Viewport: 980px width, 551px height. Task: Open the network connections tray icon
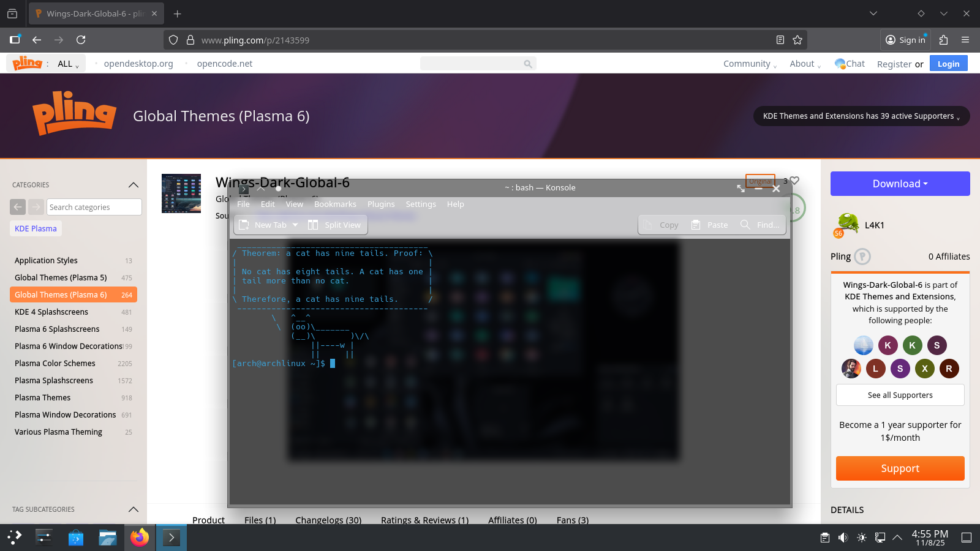pos(880,538)
